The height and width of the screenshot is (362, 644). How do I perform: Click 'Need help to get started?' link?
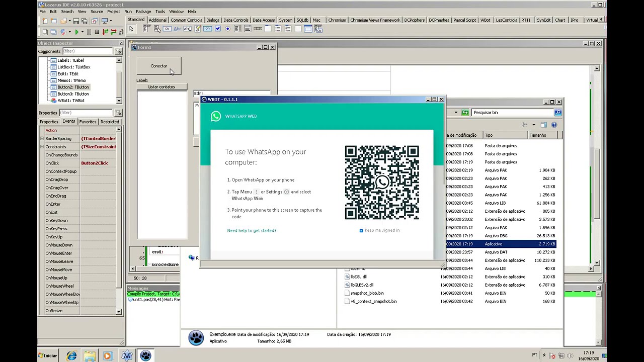[x=252, y=230]
